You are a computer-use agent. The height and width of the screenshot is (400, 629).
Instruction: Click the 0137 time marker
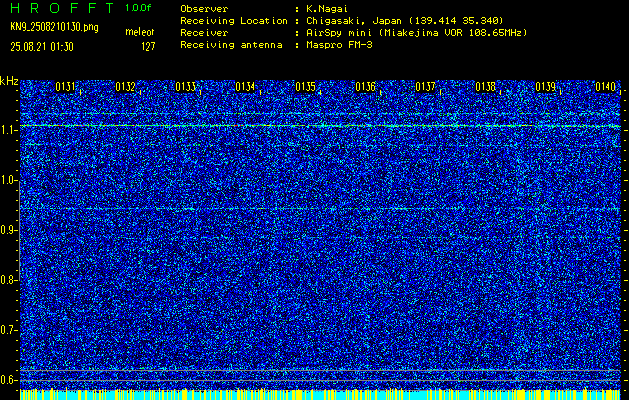coord(425,87)
